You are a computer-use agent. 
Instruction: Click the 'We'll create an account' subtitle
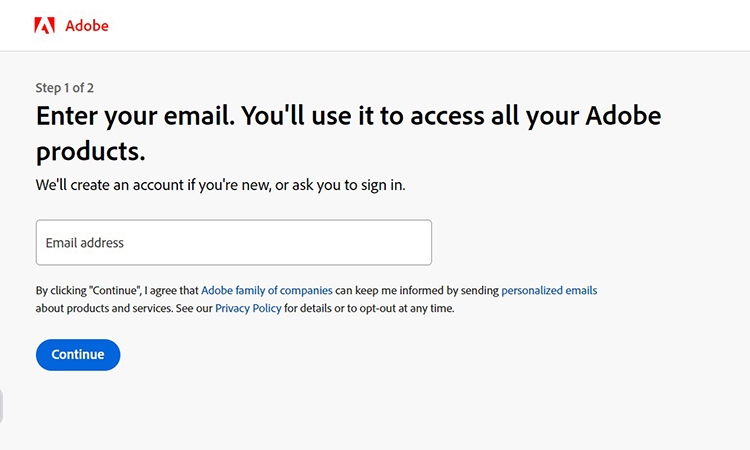pyautogui.click(x=150, y=185)
